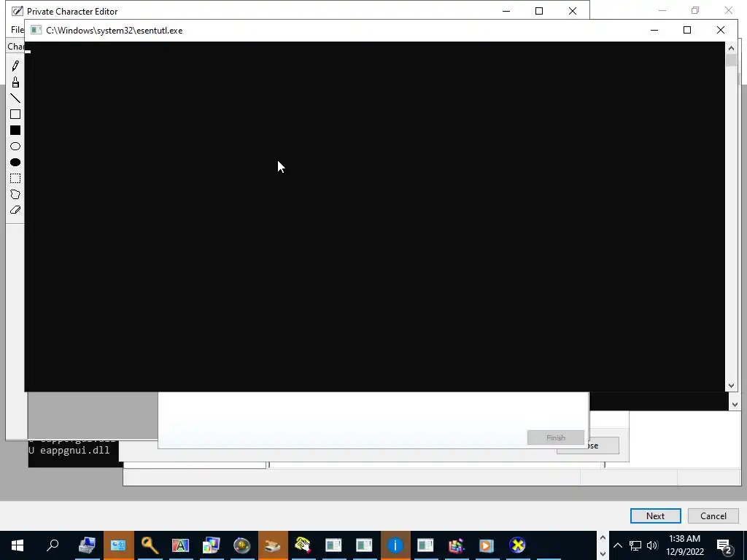The height and width of the screenshot is (560, 747).
Task: Click the 'U eappgnui.dll' console line
Action: click(x=69, y=451)
